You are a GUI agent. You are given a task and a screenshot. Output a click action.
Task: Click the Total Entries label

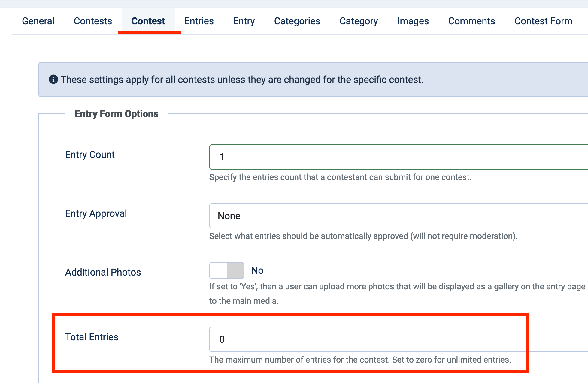(x=92, y=337)
